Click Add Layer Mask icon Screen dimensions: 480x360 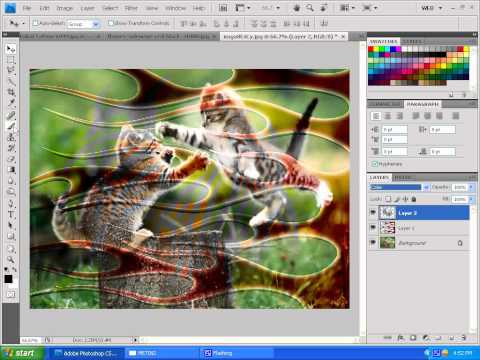413,338
